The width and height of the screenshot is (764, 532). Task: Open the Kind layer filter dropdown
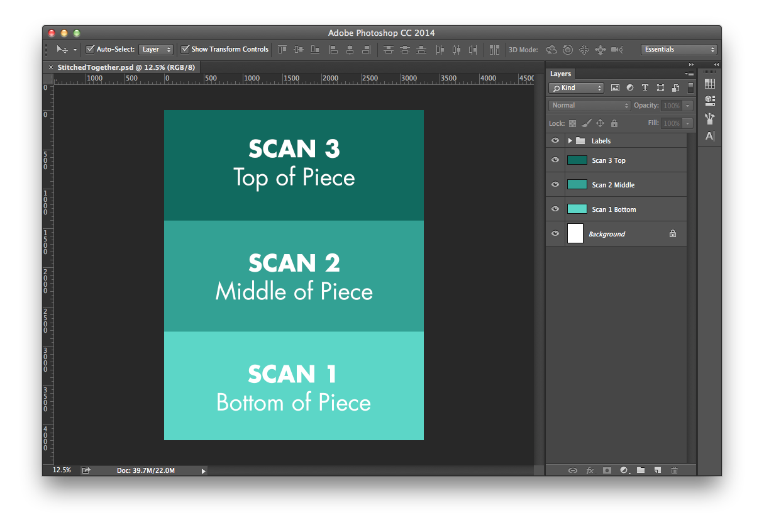pyautogui.click(x=576, y=87)
